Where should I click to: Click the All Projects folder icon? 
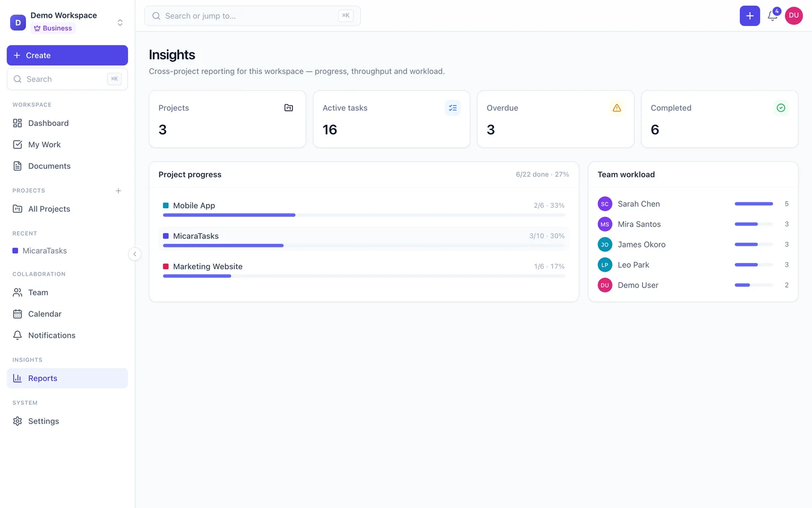(17, 209)
